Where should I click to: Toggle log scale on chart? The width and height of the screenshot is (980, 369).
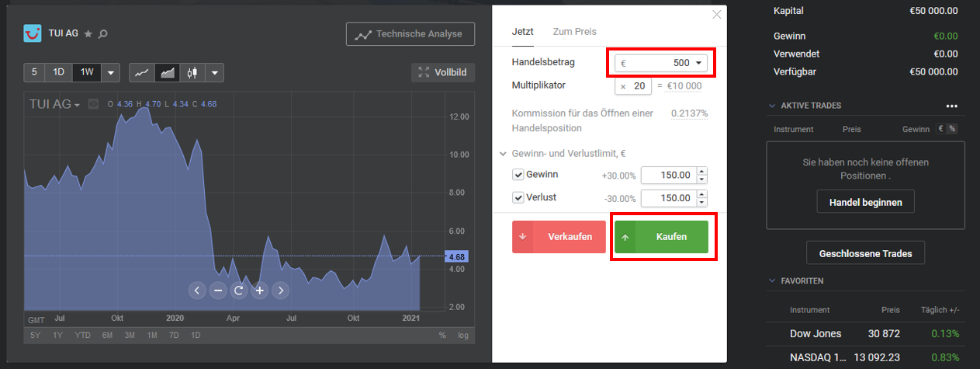point(463,336)
